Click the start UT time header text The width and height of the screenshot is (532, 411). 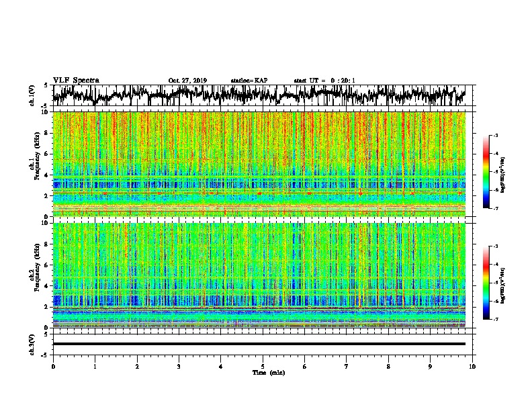pos(324,81)
